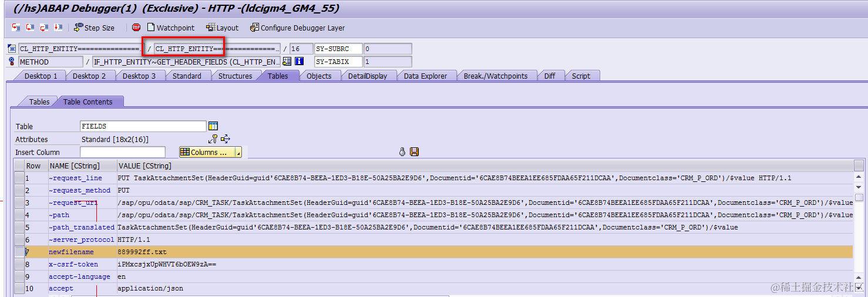Switch to the Diff tab

pyautogui.click(x=550, y=76)
